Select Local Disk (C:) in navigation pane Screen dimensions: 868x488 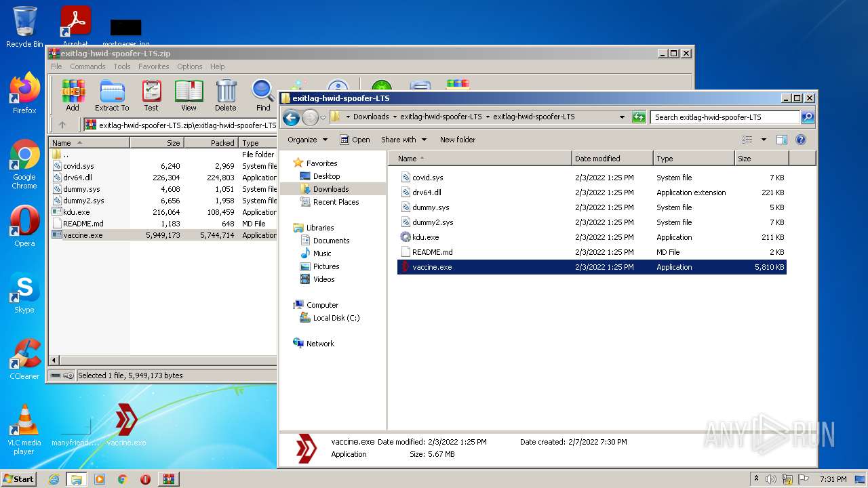point(336,318)
